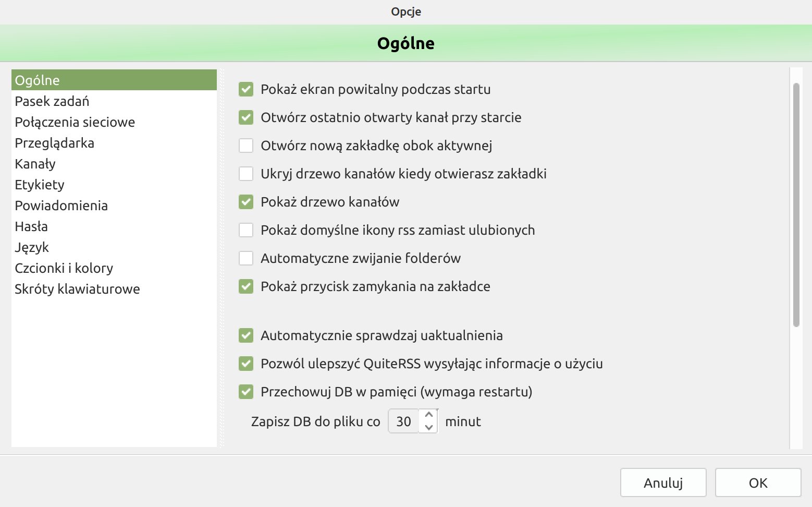The height and width of the screenshot is (507, 812).
Task: Confirm settings with OK button
Action: pos(758,482)
